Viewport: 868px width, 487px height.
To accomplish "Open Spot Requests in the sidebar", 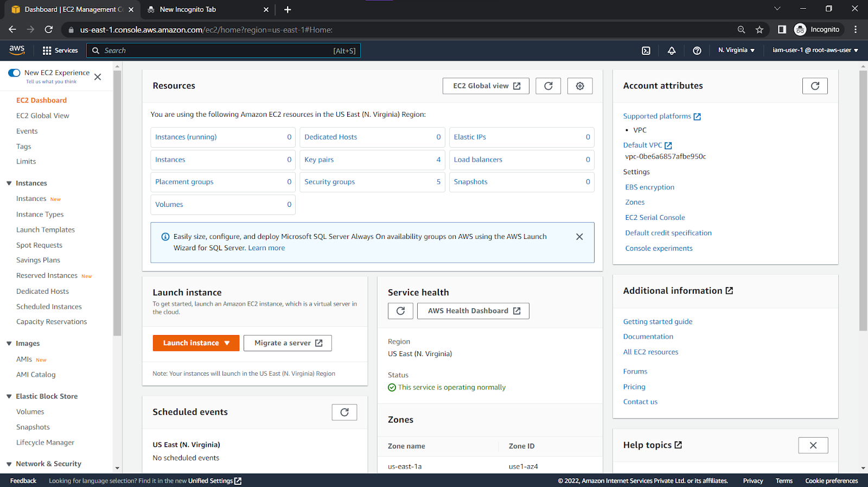I will 39,245.
